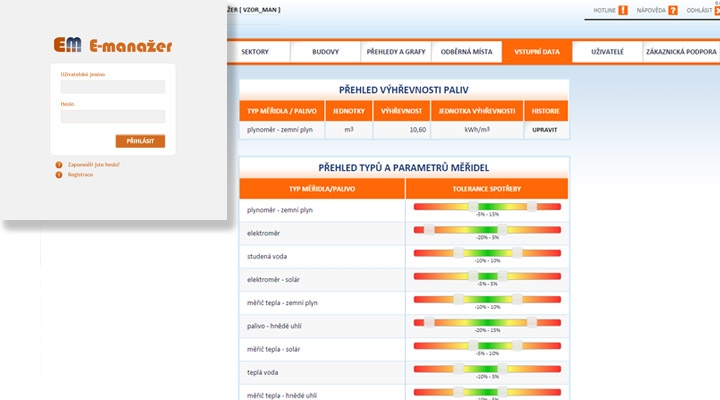Open the Uživatelé tab
Screen dimensions: 720x400
(x=607, y=51)
